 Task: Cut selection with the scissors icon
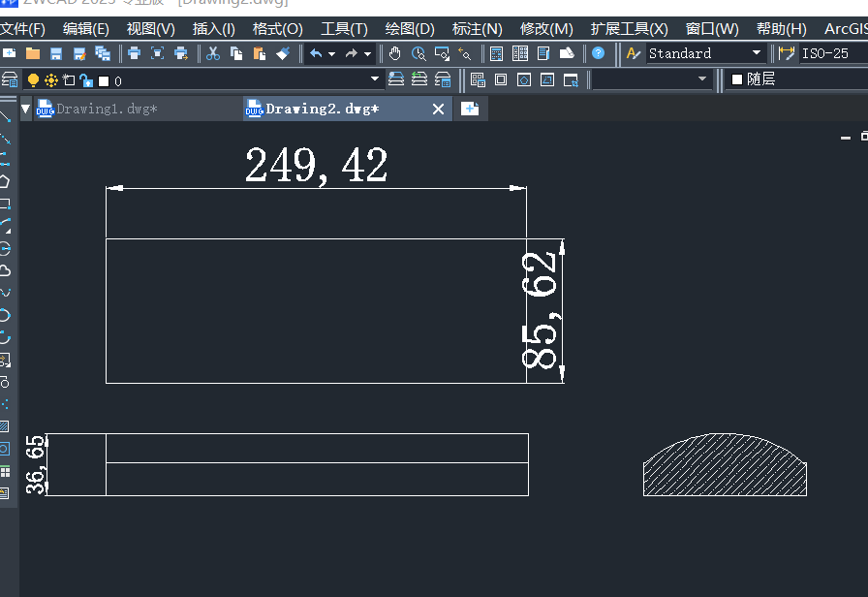(212, 53)
